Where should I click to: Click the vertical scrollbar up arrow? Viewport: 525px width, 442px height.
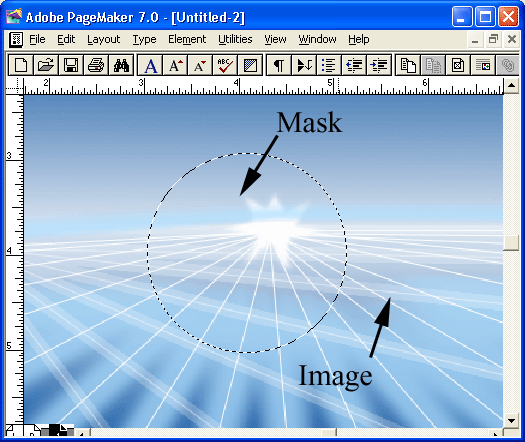pos(511,85)
